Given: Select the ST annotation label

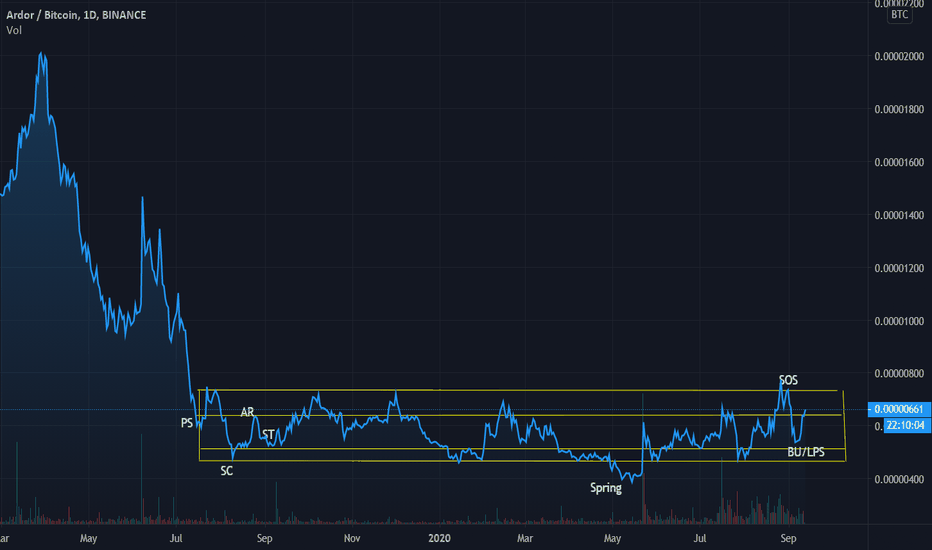Looking at the screenshot, I should tap(268, 435).
